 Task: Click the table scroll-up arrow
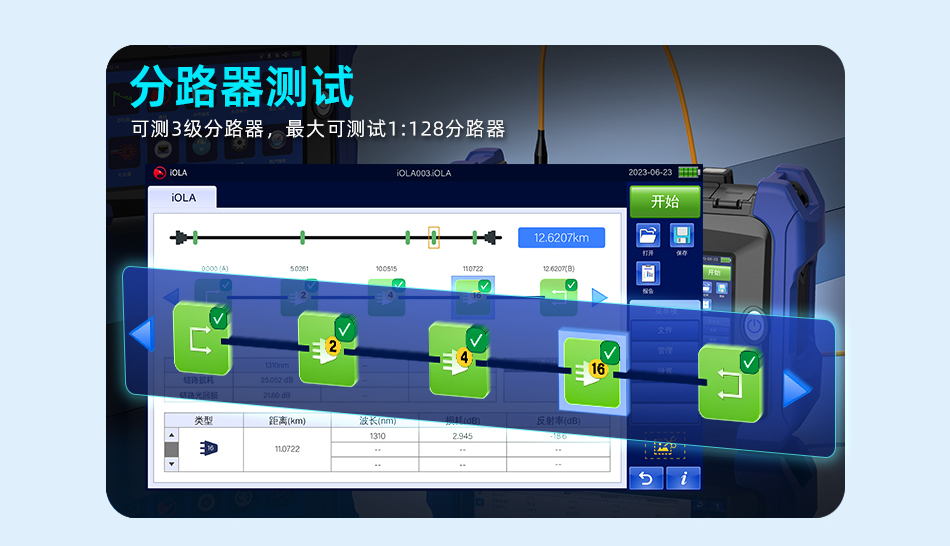[x=171, y=435]
